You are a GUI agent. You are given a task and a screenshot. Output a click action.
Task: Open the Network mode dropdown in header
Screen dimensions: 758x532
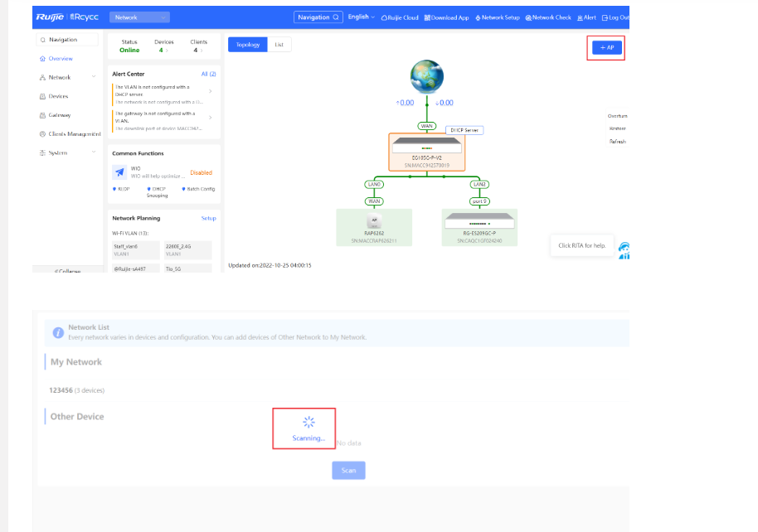pyautogui.click(x=139, y=17)
